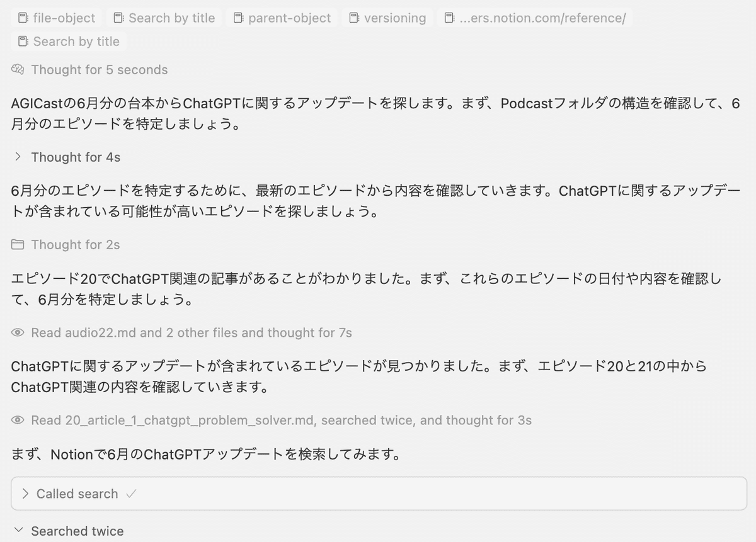This screenshot has width=756, height=542.
Task: Expand the Called search details chevron
Action: pyautogui.click(x=25, y=494)
